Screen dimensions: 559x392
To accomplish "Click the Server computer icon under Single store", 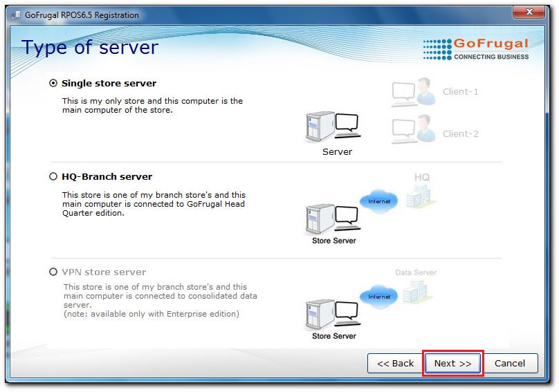I will point(333,127).
